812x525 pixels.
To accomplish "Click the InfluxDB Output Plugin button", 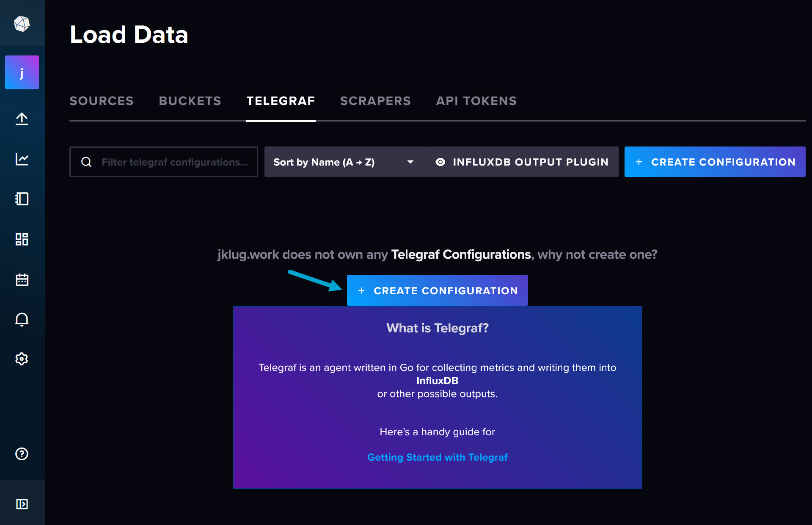I will [x=522, y=162].
